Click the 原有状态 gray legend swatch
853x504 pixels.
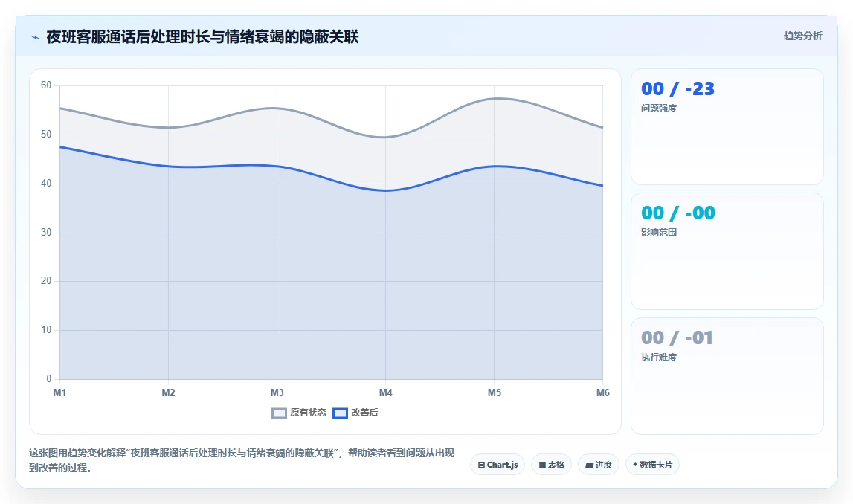[279, 413]
